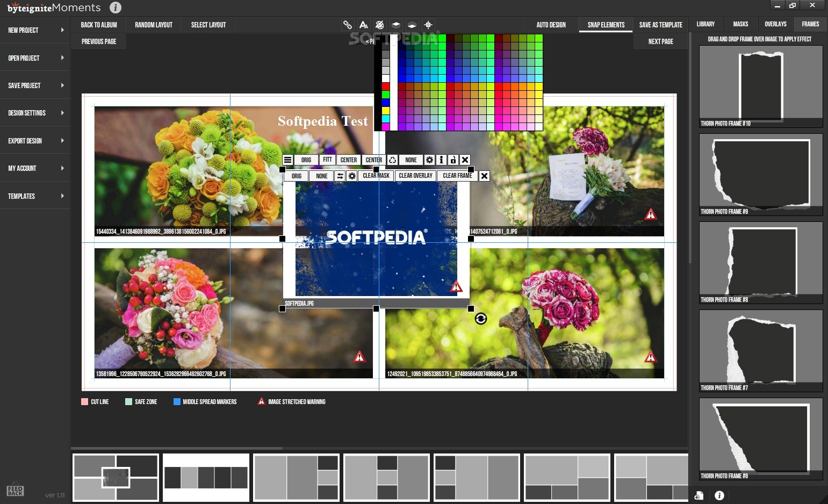Viewport: 828px width, 504px height.
Task: Switch to the MASKS tab
Action: tap(740, 24)
